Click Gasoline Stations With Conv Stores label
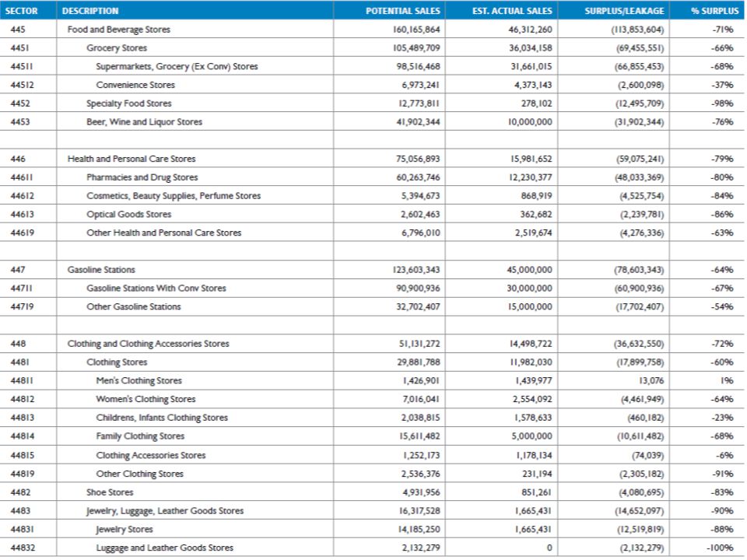The height and width of the screenshot is (560, 747). pyautogui.click(x=156, y=289)
